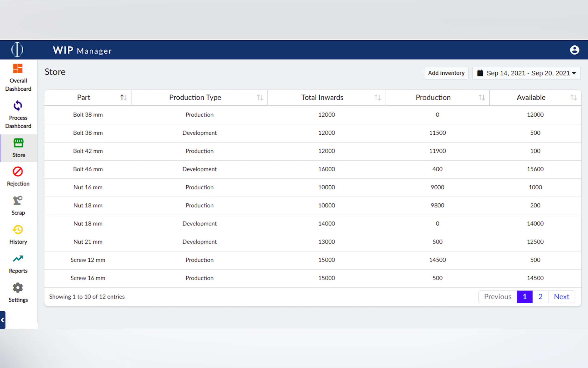Select the Store sidebar item
The height and width of the screenshot is (368, 588).
tap(19, 148)
